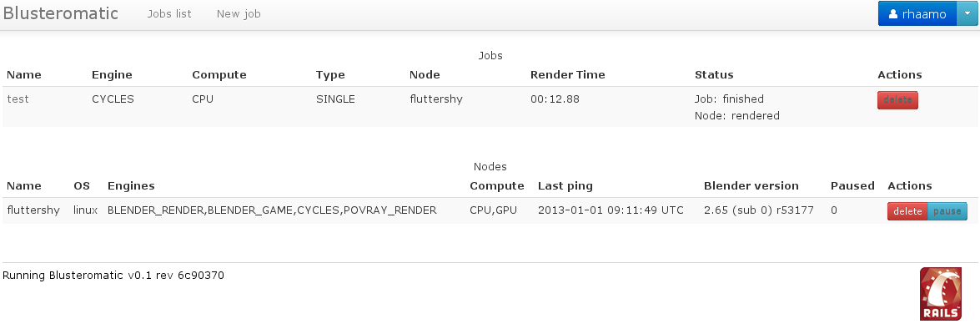Click the Blender version column header
Screen dimensions: 980x324
pyautogui.click(x=751, y=185)
